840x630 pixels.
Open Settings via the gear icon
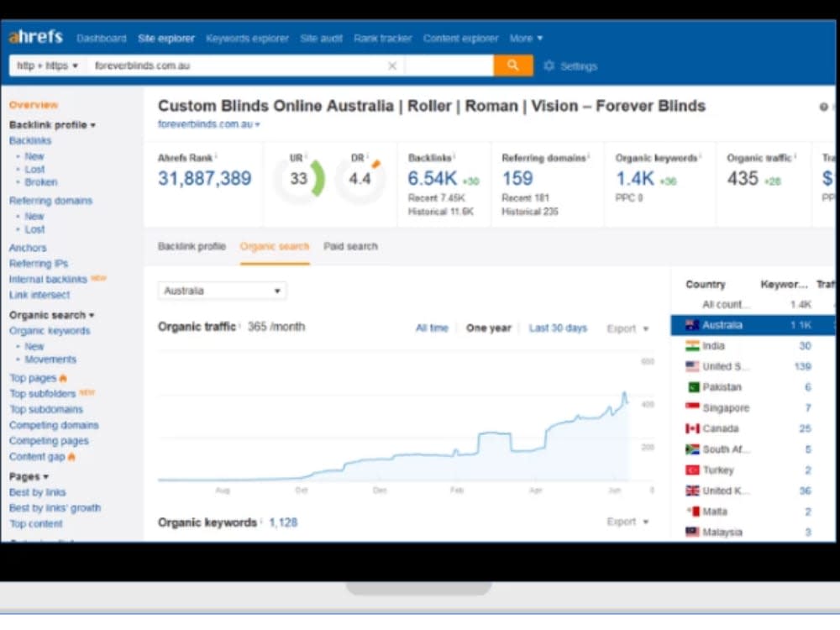[x=549, y=66]
